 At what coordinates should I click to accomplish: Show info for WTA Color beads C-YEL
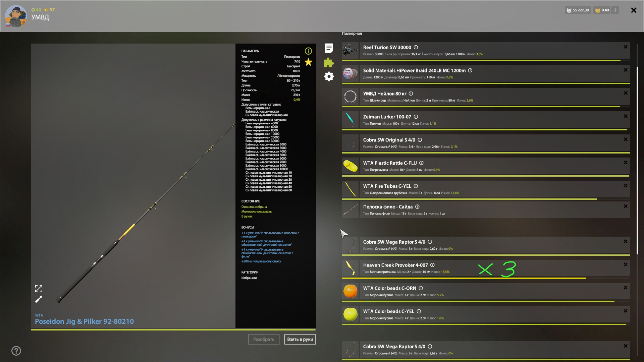(419, 311)
